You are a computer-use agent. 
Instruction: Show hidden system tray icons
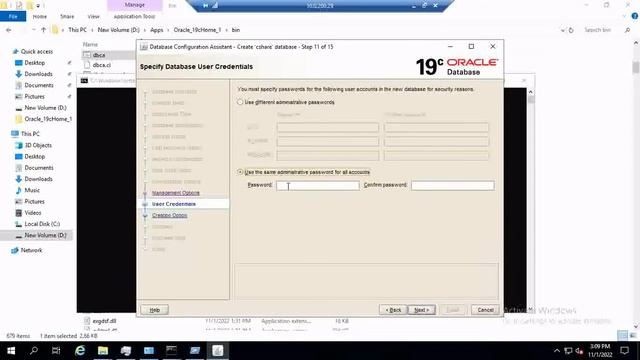tap(557, 351)
